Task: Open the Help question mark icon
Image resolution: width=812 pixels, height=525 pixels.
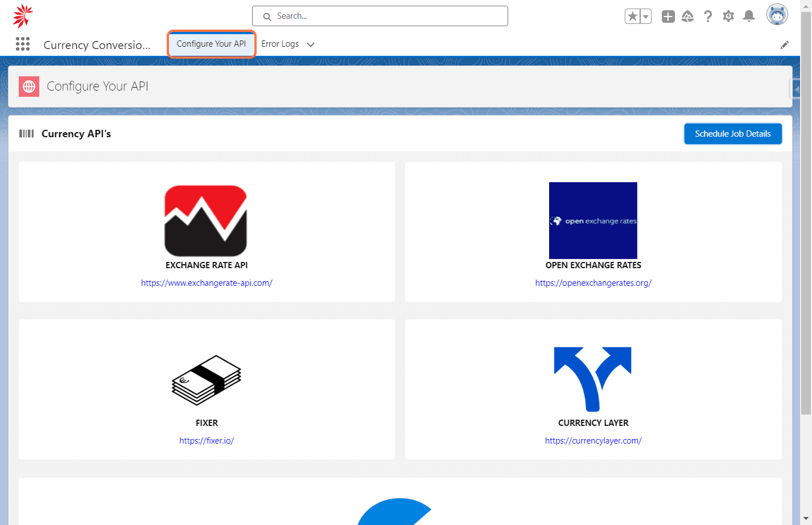Action: tap(708, 17)
